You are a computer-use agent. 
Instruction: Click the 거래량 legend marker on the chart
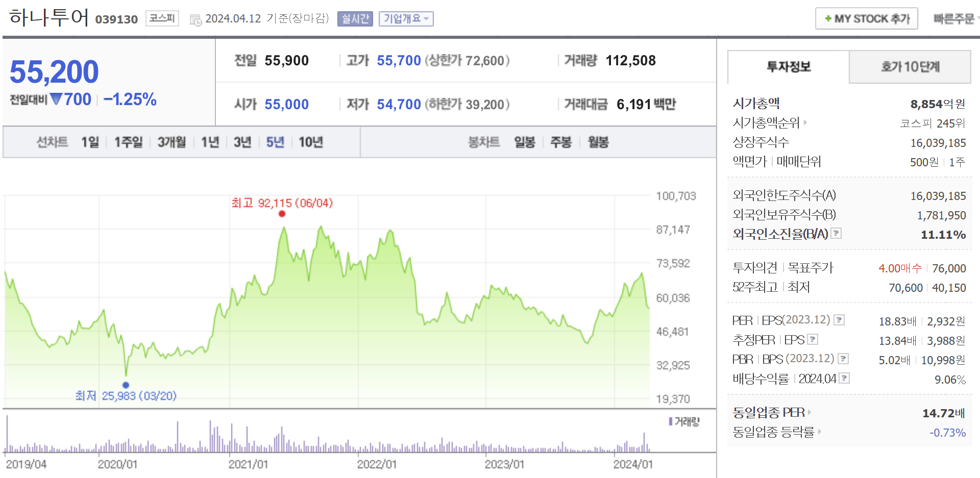(671, 421)
